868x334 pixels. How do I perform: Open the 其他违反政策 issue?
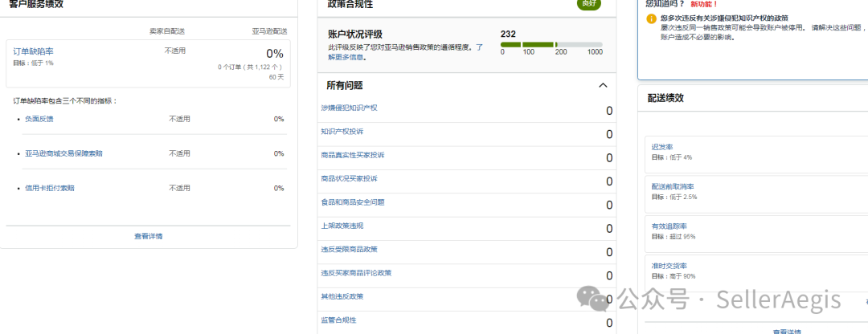(x=342, y=296)
